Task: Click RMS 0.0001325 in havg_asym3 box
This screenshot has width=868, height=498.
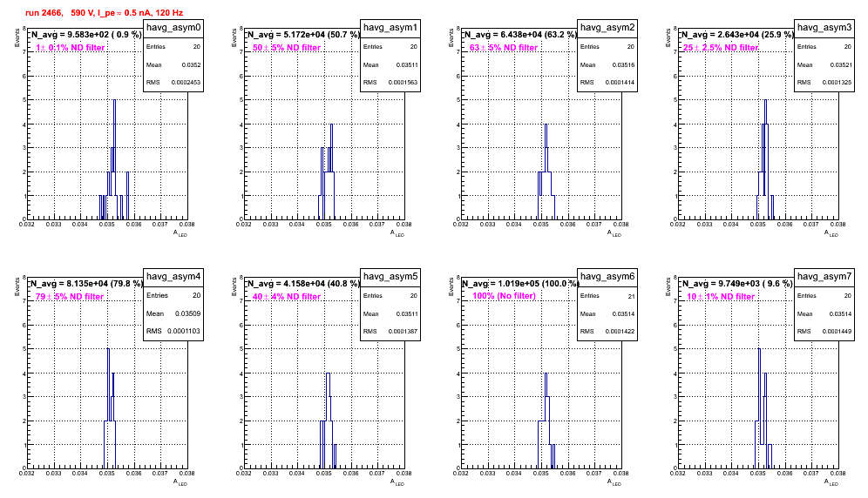Action: pos(824,82)
